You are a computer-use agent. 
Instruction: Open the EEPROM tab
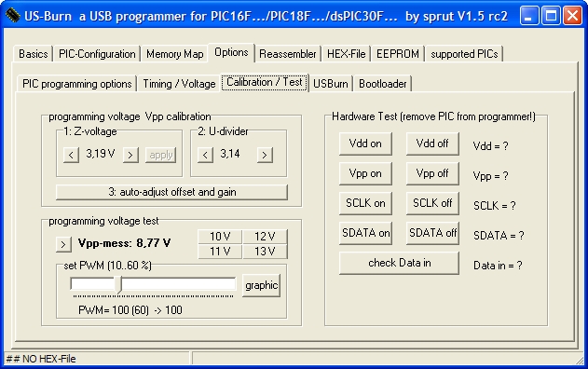tap(398, 54)
